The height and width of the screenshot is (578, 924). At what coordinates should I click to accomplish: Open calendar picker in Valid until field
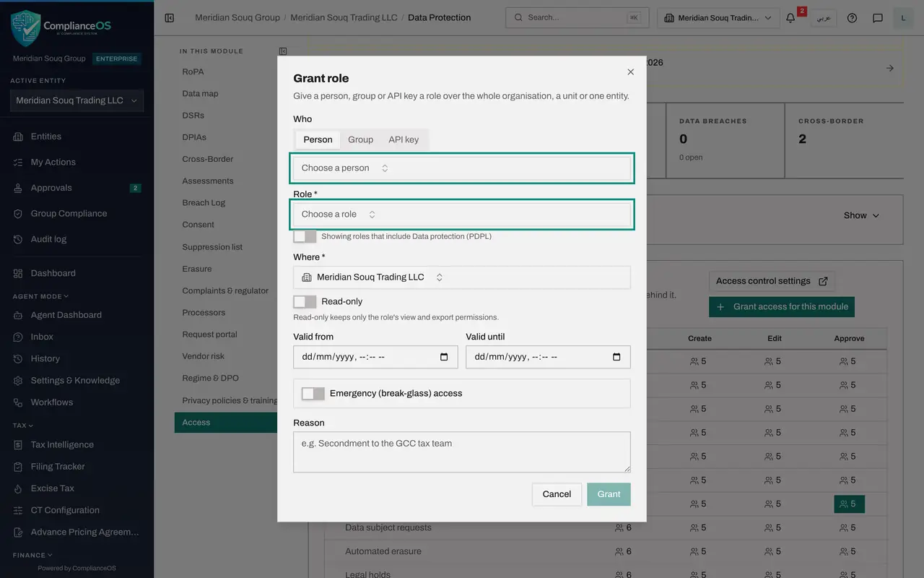[x=616, y=357]
